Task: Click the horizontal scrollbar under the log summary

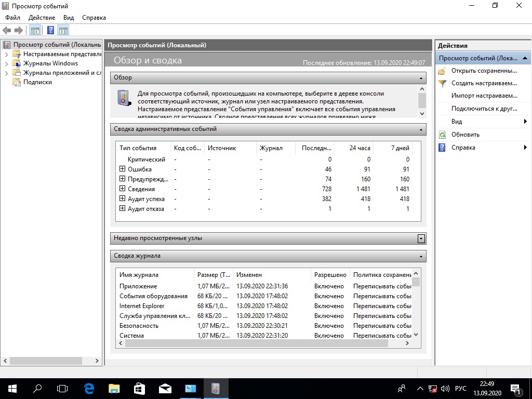Action: coord(260,344)
